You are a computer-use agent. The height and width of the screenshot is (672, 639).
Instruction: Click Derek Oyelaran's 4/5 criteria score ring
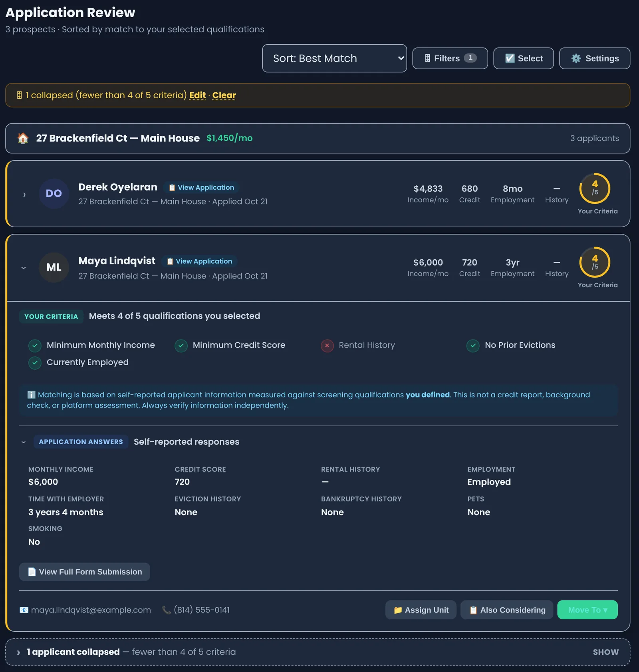pos(595,188)
